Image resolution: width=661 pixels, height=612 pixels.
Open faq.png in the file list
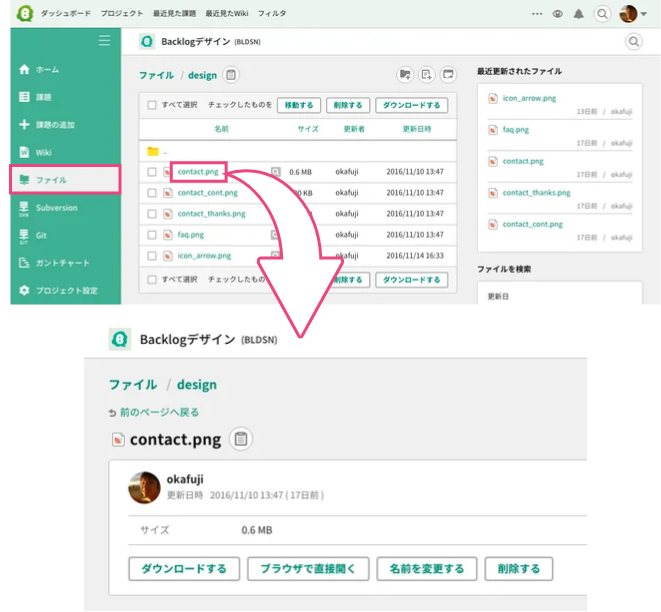(191, 235)
